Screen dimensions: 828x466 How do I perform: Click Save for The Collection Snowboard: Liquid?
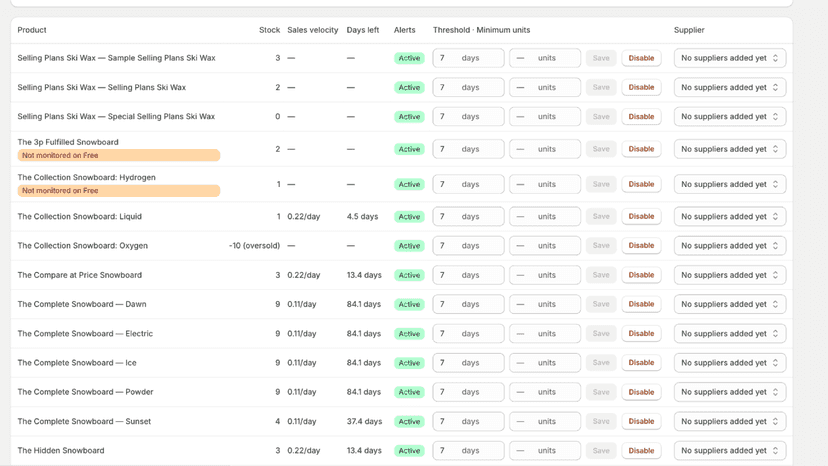click(601, 217)
